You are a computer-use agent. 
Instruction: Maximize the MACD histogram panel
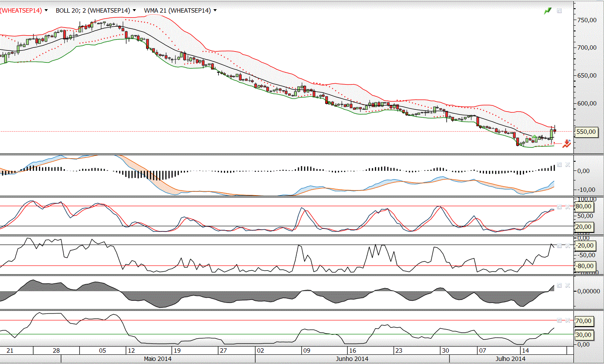point(559,164)
